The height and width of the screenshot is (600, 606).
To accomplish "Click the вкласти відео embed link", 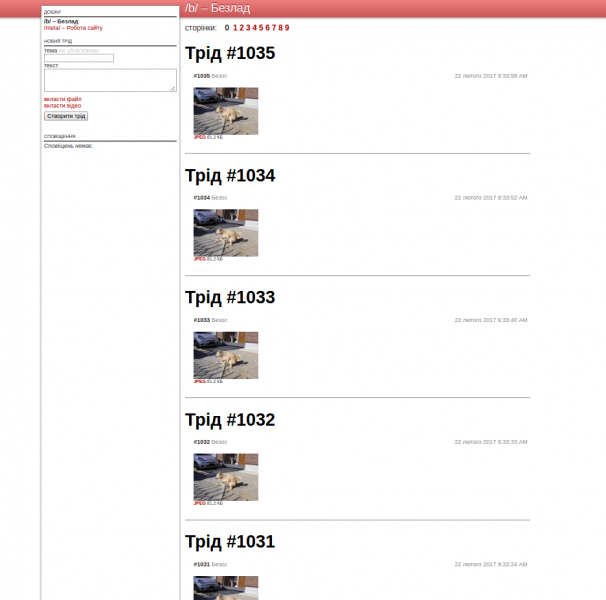I will click(62, 106).
